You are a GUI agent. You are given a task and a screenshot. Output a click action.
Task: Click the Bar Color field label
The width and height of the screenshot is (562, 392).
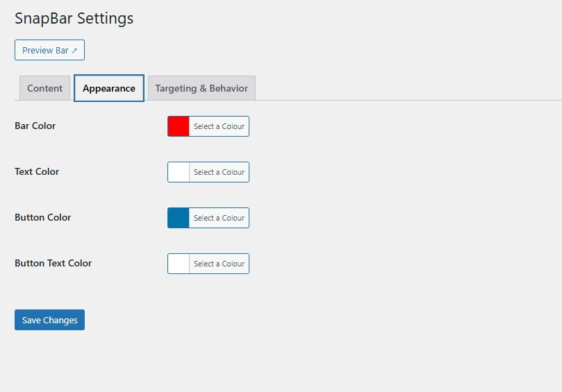coord(35,126)
